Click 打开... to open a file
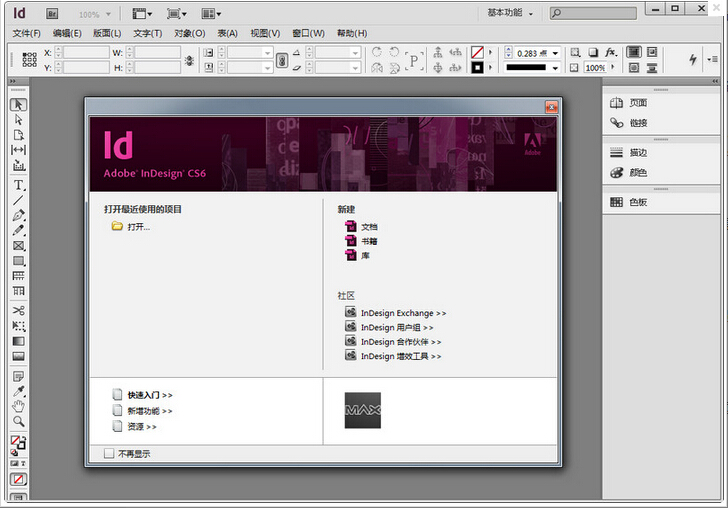The height and width of the screenshot is (508, 728). pyautogui.click(x=139, y=227)
